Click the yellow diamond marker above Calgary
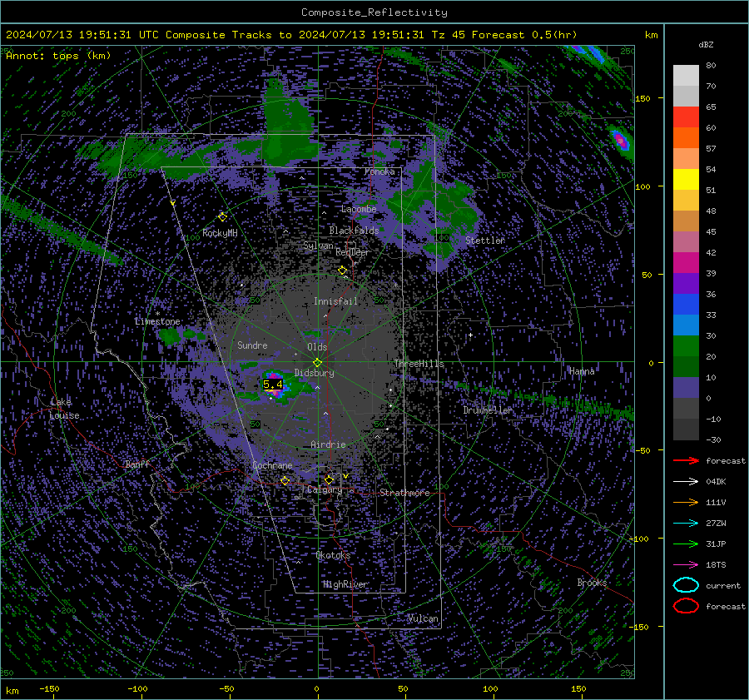This screenshot has width=749, height=700. point(329,479)
